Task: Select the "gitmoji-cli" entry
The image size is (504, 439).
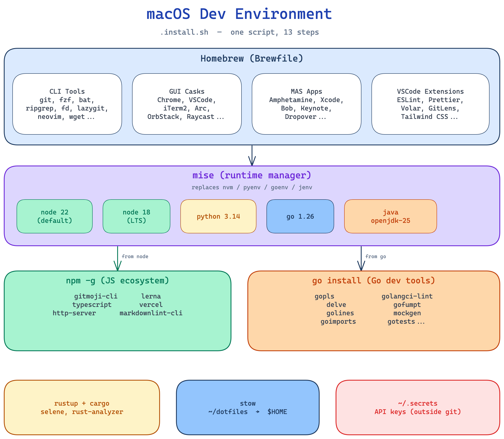Action: [x=96, y=296]
